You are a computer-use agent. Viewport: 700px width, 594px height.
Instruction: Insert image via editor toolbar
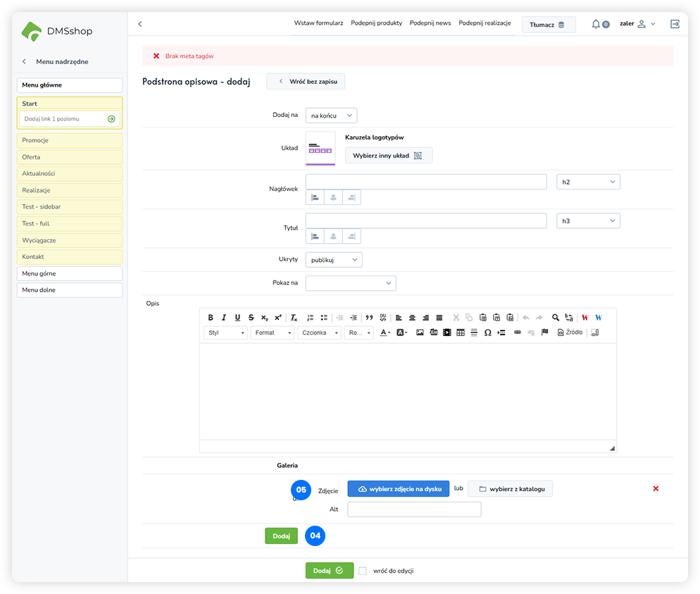tap(420, 333)
